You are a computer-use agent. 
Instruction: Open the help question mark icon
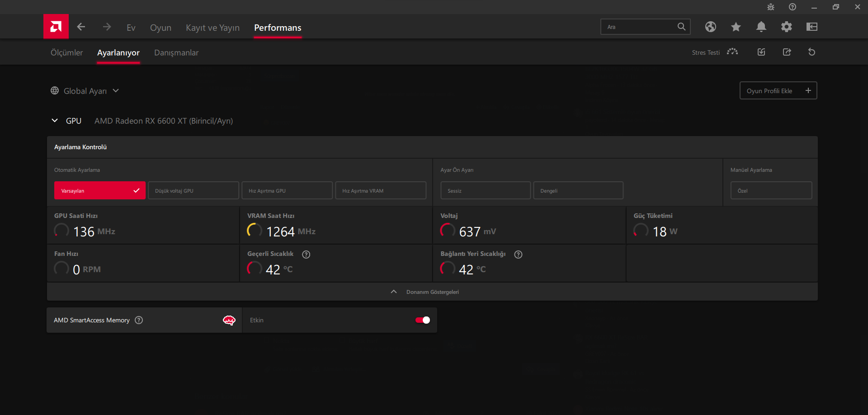click(793, 7)
